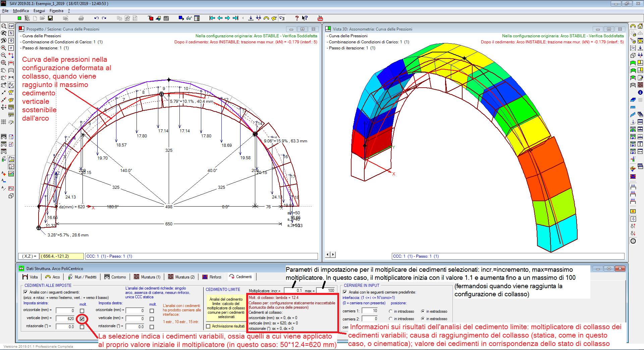Click the glasses view icon in toolbar
Viewport: 644px width, 350px height.
pyautogui.click(x=189, y=18)
